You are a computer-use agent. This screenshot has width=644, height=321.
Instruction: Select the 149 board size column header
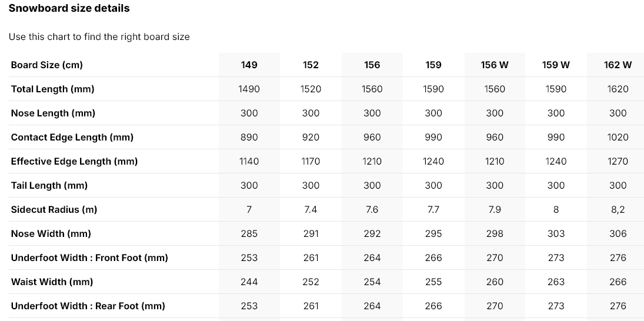click(249, 65)
